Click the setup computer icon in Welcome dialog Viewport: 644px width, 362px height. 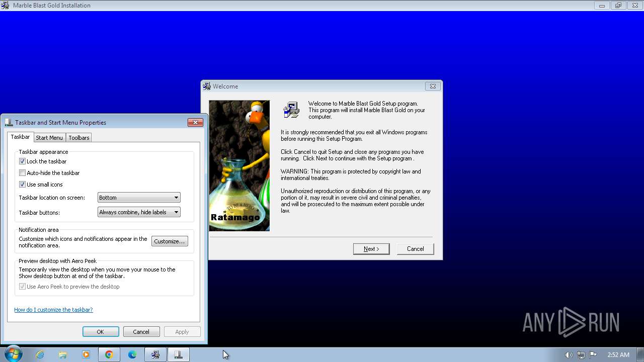click(291, 110)
